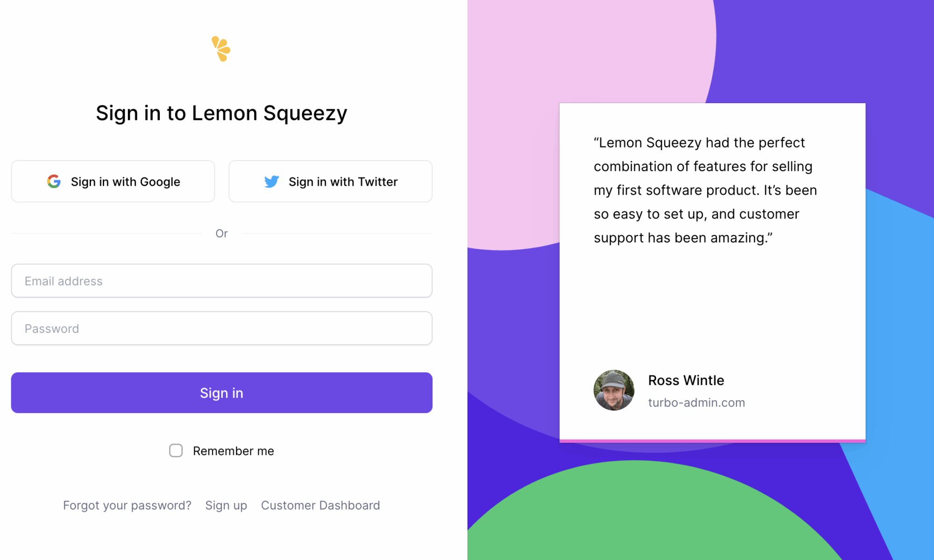This screenshot has width=934, height=560.
Task: Click the Remember me label
Action: (x=233, y=451)
